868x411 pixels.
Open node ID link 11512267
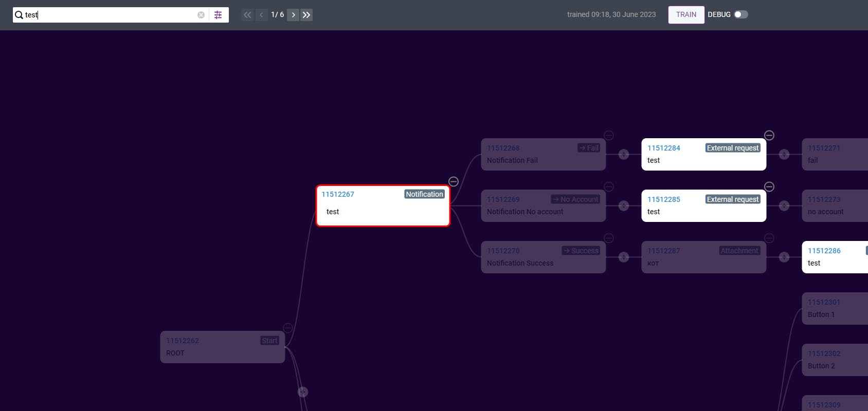pyautogui.click(x=338, y=194)
